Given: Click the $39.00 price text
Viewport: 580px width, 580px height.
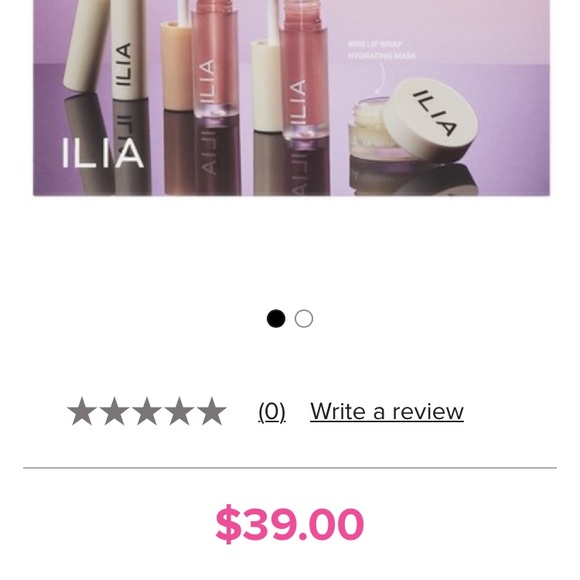Looking at the screenshot, I should tap(290, 524).
